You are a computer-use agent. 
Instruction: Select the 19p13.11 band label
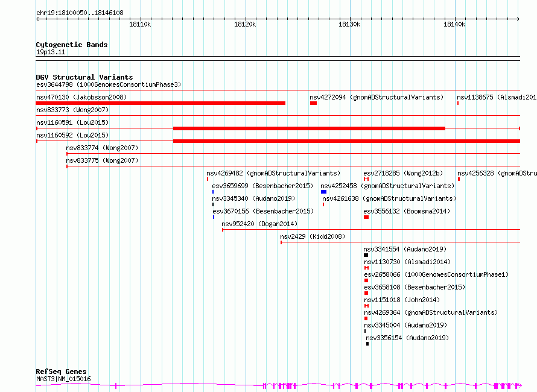coord(51,52)
